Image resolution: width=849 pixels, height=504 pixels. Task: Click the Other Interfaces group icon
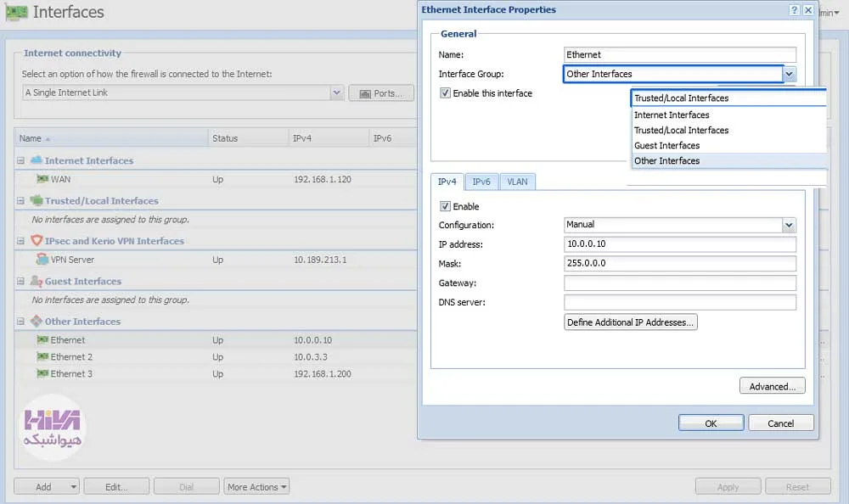click(37, 321)
